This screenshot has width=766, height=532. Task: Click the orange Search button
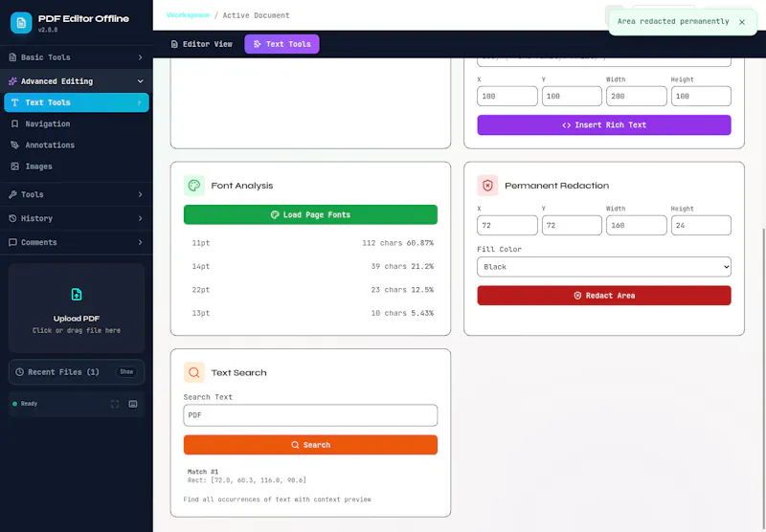(310, 445)
